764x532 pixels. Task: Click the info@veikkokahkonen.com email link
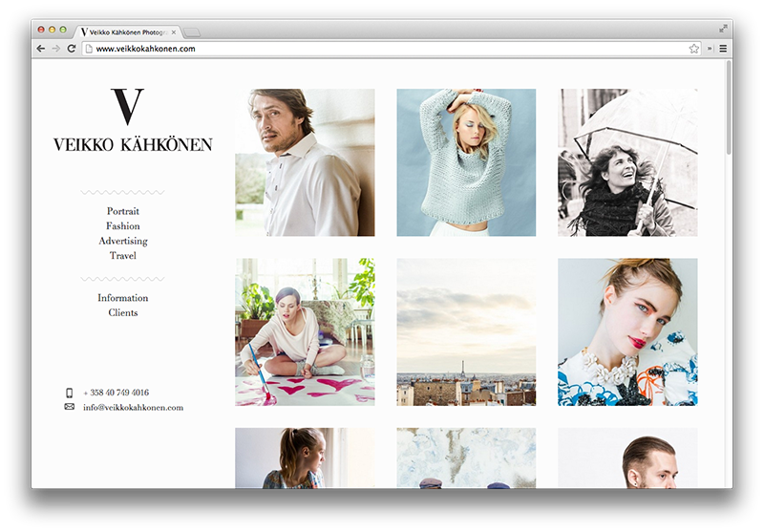tap(133, 408)
